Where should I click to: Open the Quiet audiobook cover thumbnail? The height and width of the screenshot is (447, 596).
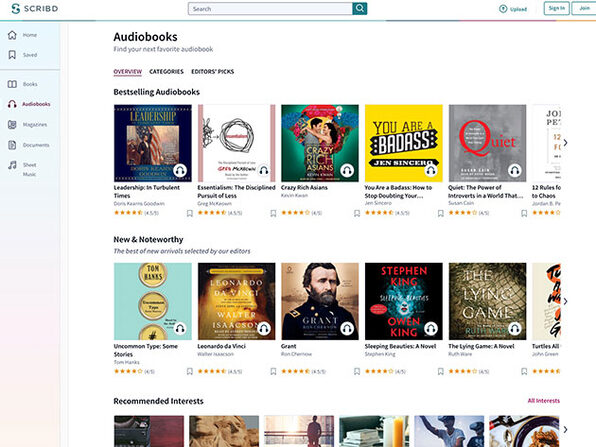[x=487, y=143]
